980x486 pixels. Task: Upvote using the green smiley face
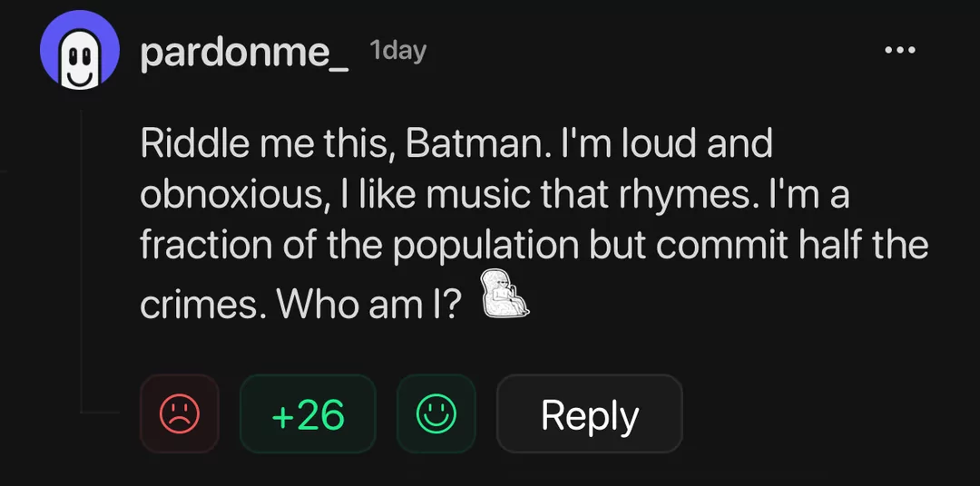coord(436,413)
